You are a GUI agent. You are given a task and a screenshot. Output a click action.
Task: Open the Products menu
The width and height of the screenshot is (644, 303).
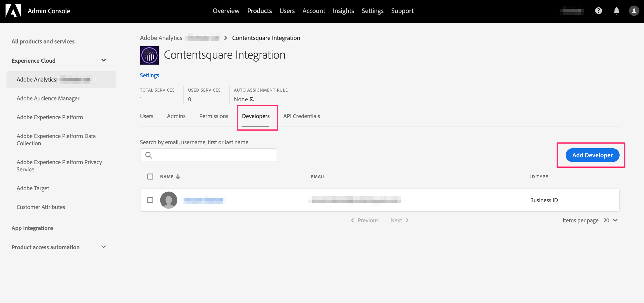click(260, 11)
